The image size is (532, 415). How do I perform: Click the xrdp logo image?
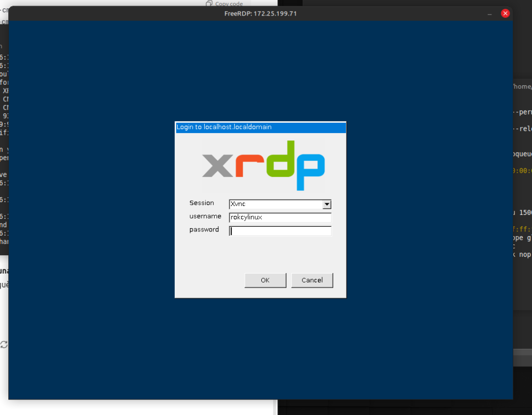tap(263, 166)
